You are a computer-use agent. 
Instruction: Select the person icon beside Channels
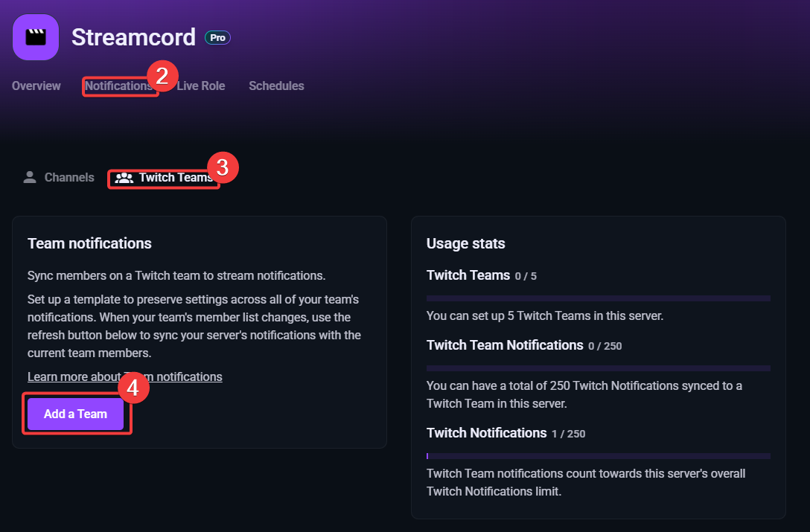point(29,176)
